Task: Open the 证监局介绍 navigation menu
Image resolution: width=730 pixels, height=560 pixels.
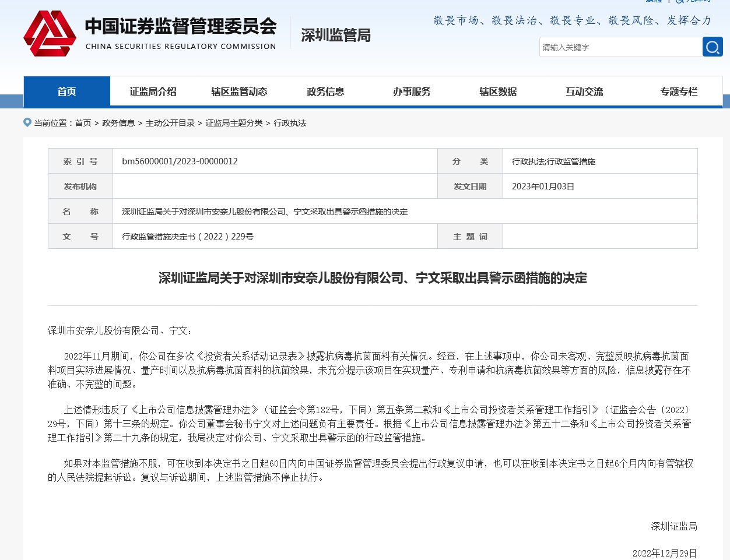Action: pyautogui.click(x=153, y=91)
